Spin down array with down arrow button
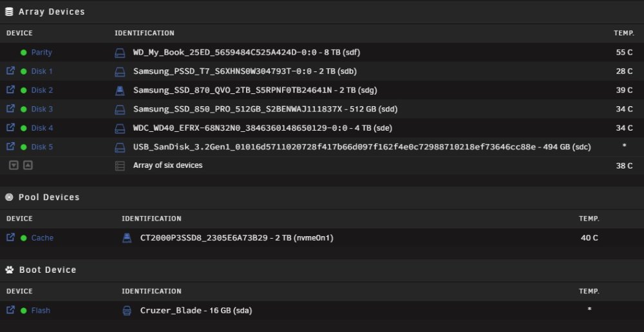The width and height of the screenshot is (644, 332). click(x=14, y=165)
